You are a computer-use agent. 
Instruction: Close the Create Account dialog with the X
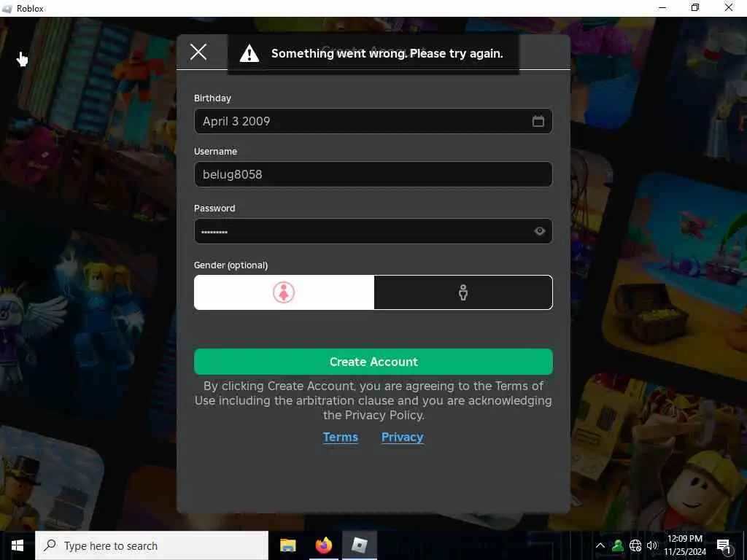tap(198, 52)
